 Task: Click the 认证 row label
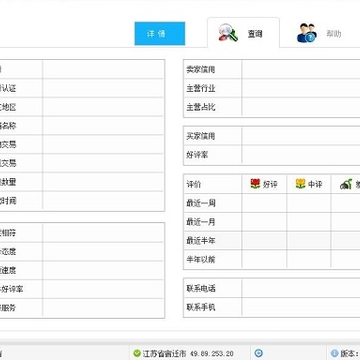click(8, 88)
